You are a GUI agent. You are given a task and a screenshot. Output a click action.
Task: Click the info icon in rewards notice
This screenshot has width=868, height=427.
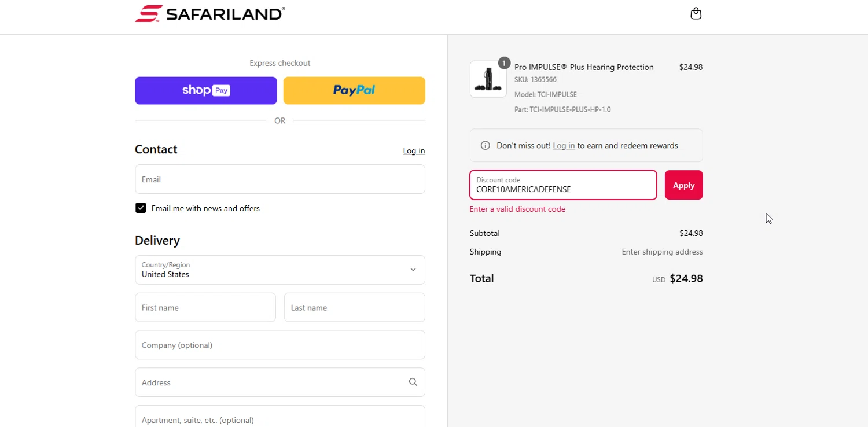[x=486, y=146]
